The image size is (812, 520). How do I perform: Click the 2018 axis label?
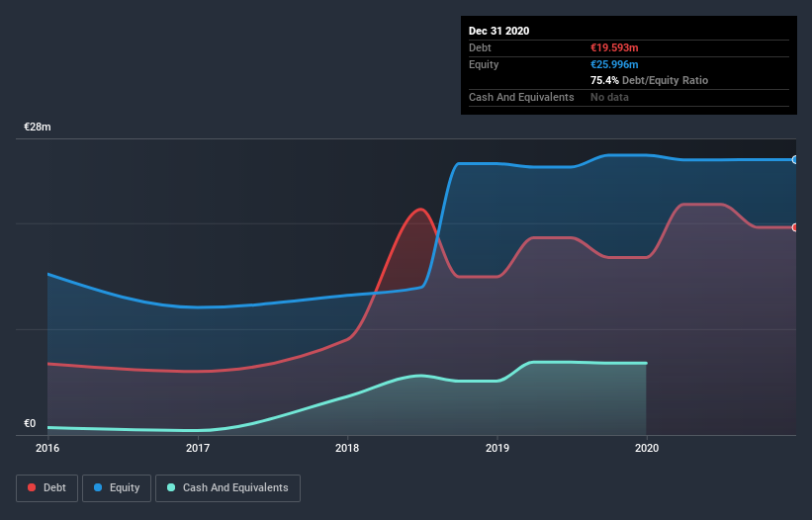pos(347,448)
